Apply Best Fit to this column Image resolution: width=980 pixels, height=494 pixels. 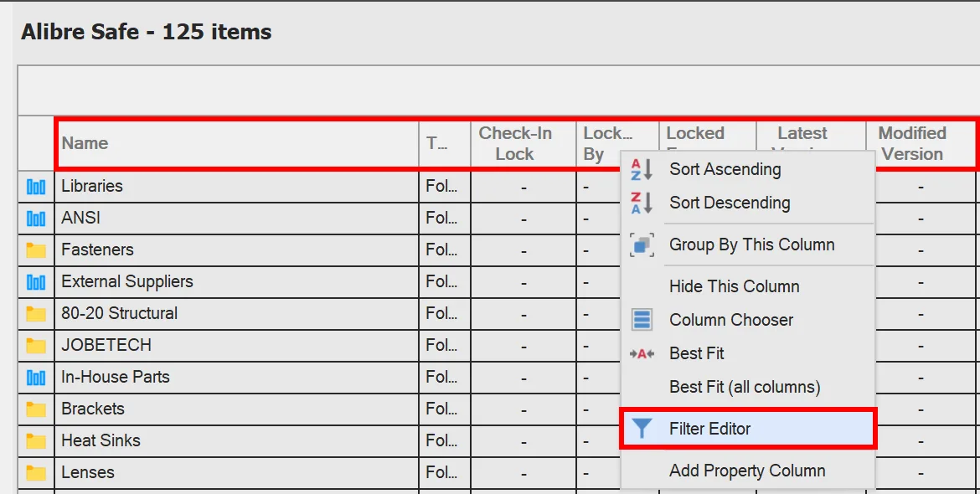point(747,353)
